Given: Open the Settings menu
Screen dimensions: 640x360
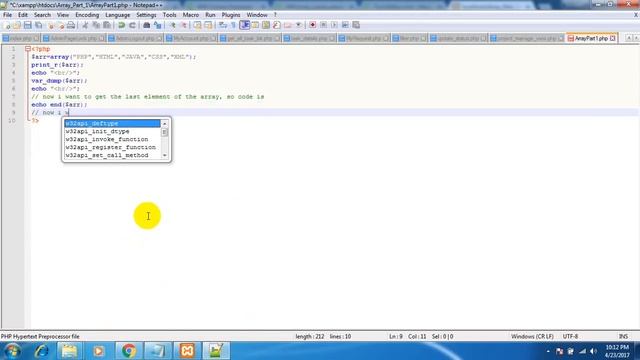Looking at the screenshot, I should pos(146,15).
